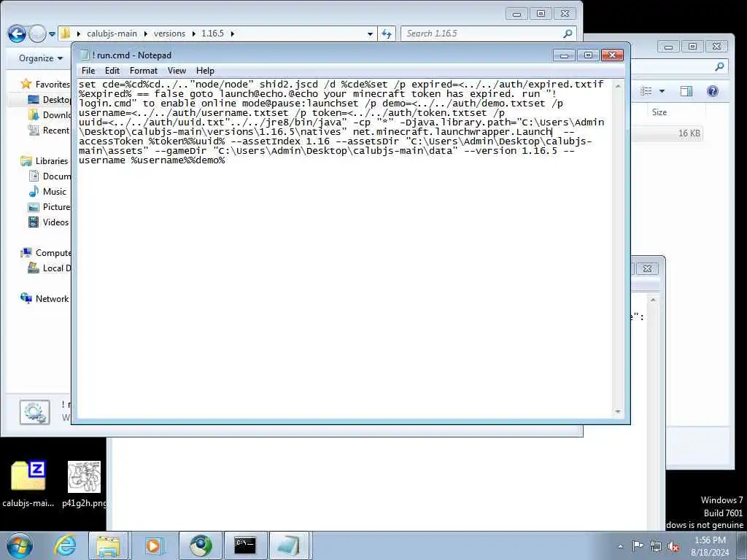Click the search magnifier in 1.16.5 window
Screen dimensions: 747x560
(x=568, y=34)
